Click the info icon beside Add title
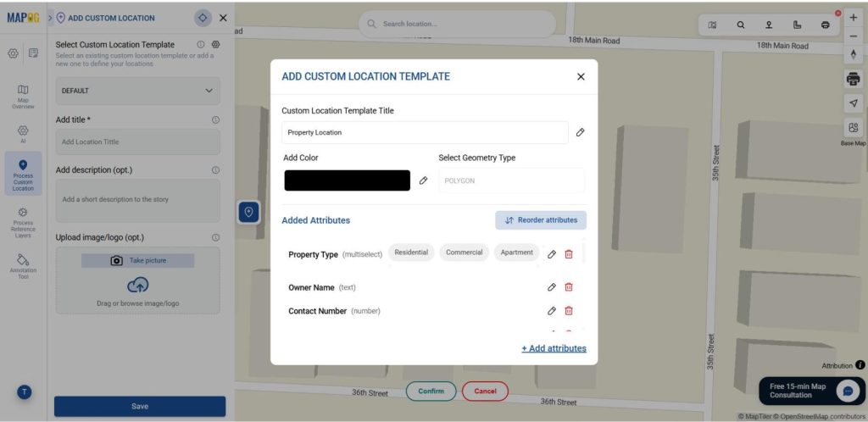868x422 pixels. (215, 119)
